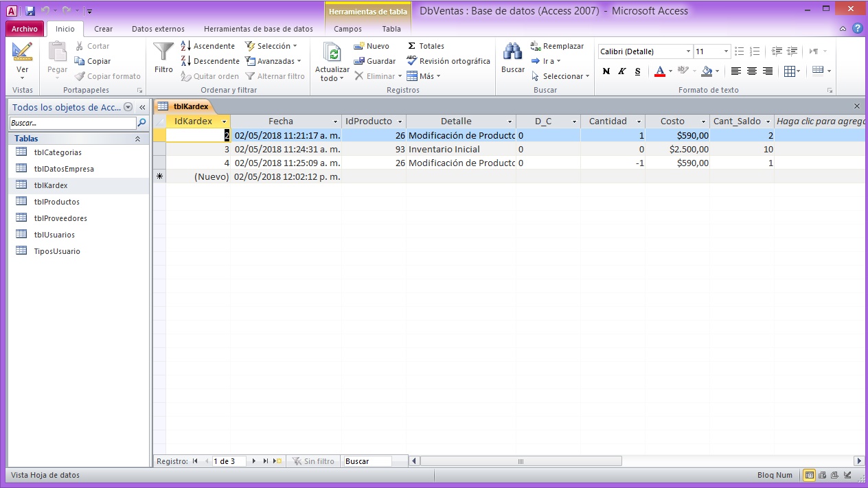
Task: Open the Avanzadas filter dropdown
Action: coord(273,61)
